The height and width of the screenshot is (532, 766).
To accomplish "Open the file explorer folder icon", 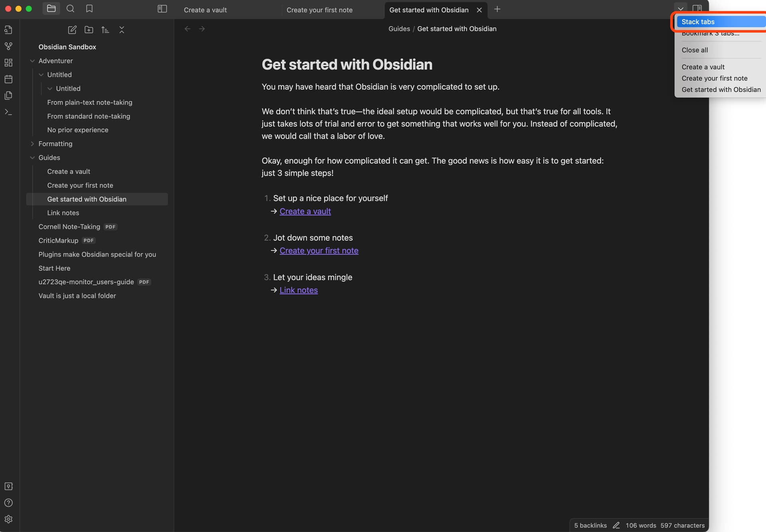I will point(51,8).
